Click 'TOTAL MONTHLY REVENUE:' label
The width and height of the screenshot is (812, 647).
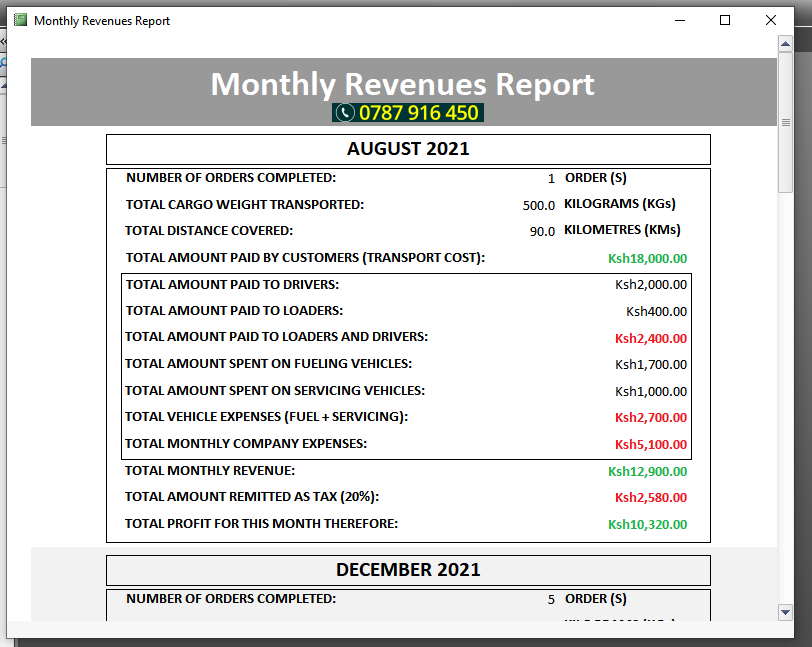coord(210,470)
